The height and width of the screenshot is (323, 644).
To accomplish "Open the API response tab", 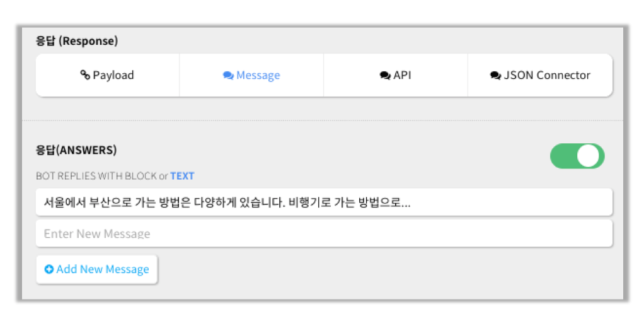I will 396,75.
